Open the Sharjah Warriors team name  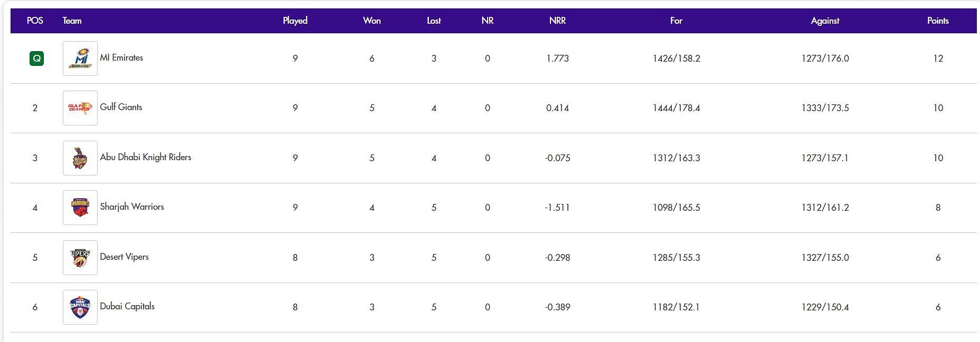point(132,207)
